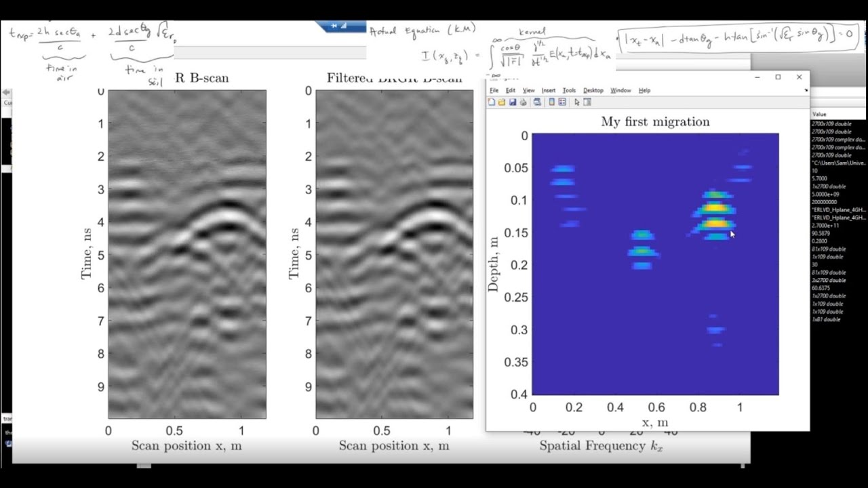Click the Open File toolbar icon

tap(502, 102)
